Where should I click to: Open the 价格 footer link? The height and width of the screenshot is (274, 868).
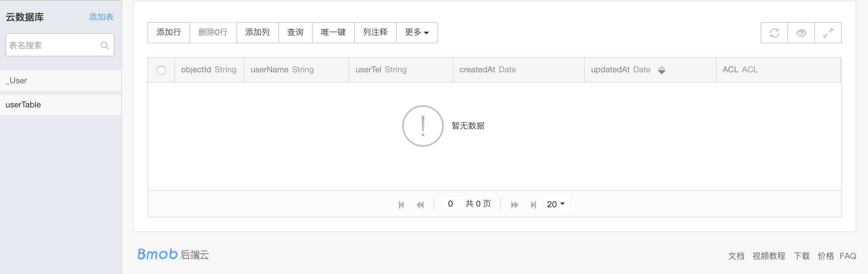coord(826,256)
